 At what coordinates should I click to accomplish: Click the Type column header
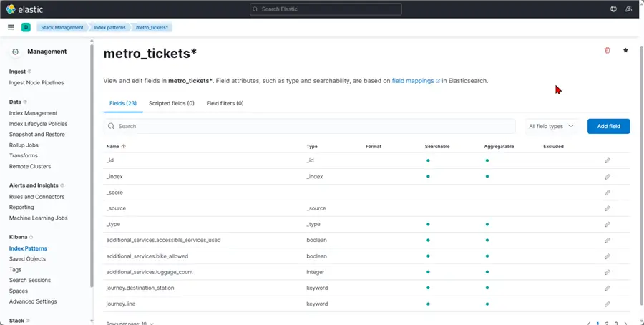pos(312,146)
